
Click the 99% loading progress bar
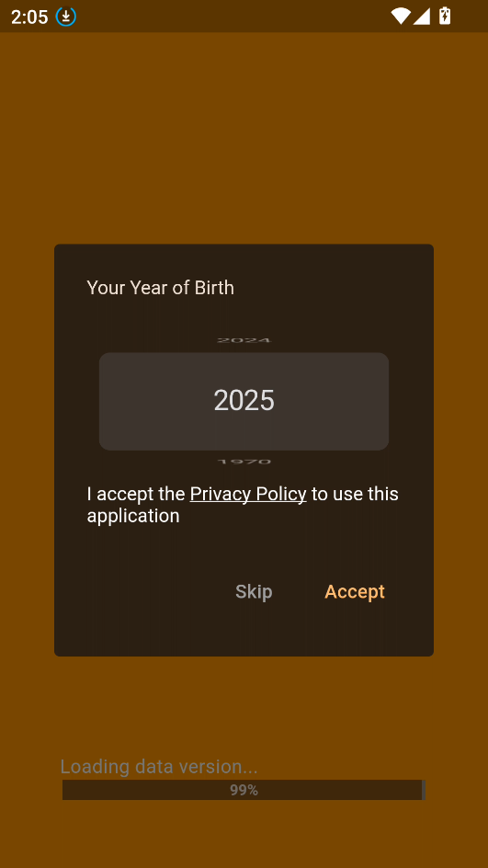tap(244, 790)
